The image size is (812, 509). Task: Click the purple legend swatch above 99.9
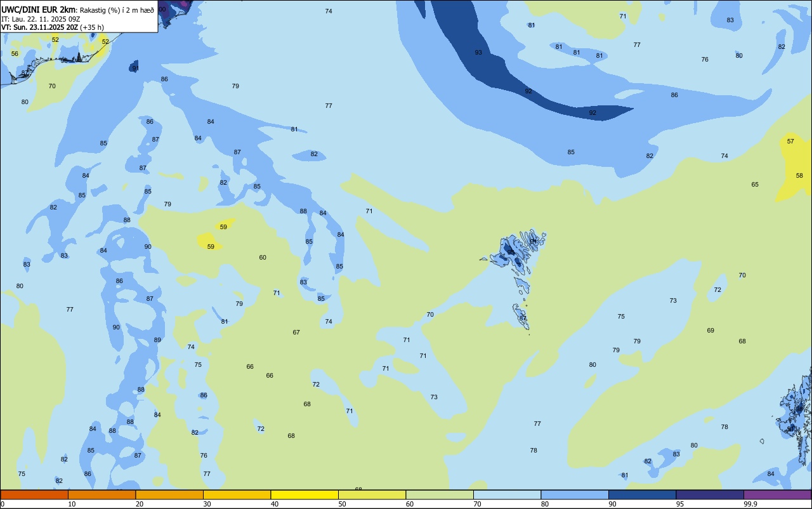coord(777,494)
